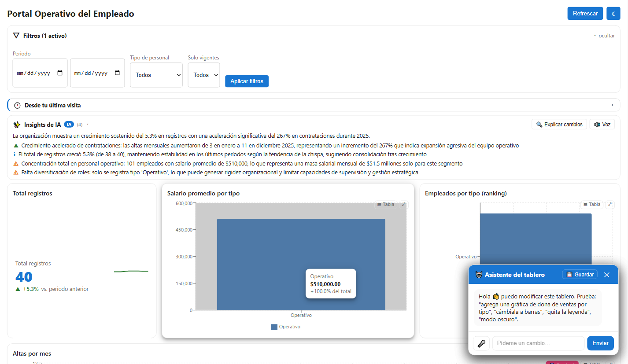The image size is (628, 364).
Task: Click the Portal Operativo del Empleado title
Action: coord(71,14)
